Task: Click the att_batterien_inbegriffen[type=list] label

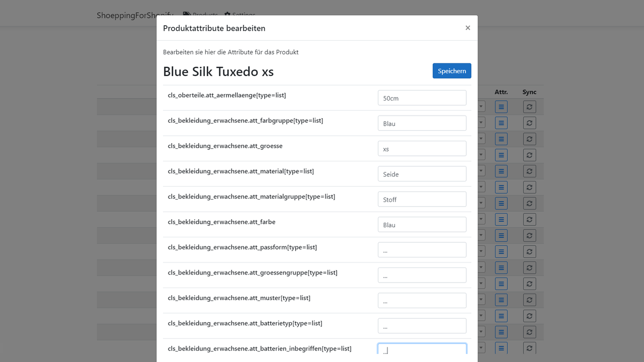Action: [x=260, y=348]
